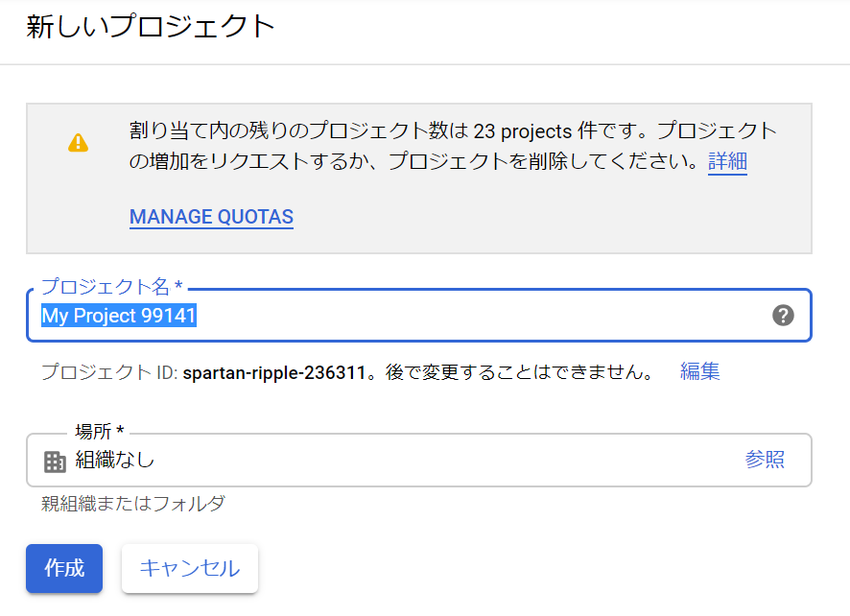The width and height of the screenshot is (850, 616).
Task: Click the organization building icon
Action: coord(55,462)
